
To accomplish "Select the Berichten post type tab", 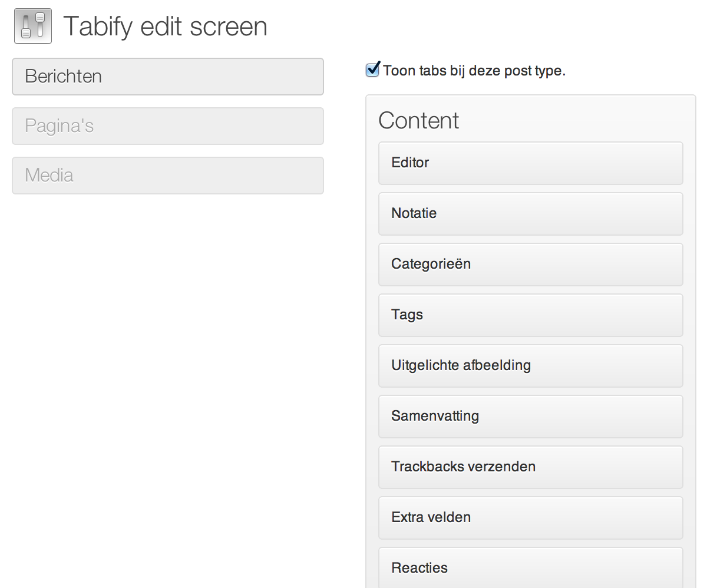I will [168, 77].
